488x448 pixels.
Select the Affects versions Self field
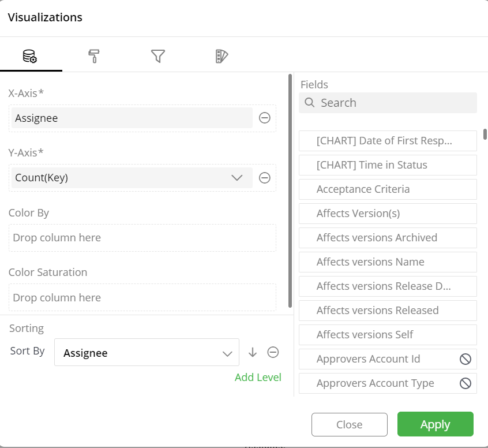[388, 335]
